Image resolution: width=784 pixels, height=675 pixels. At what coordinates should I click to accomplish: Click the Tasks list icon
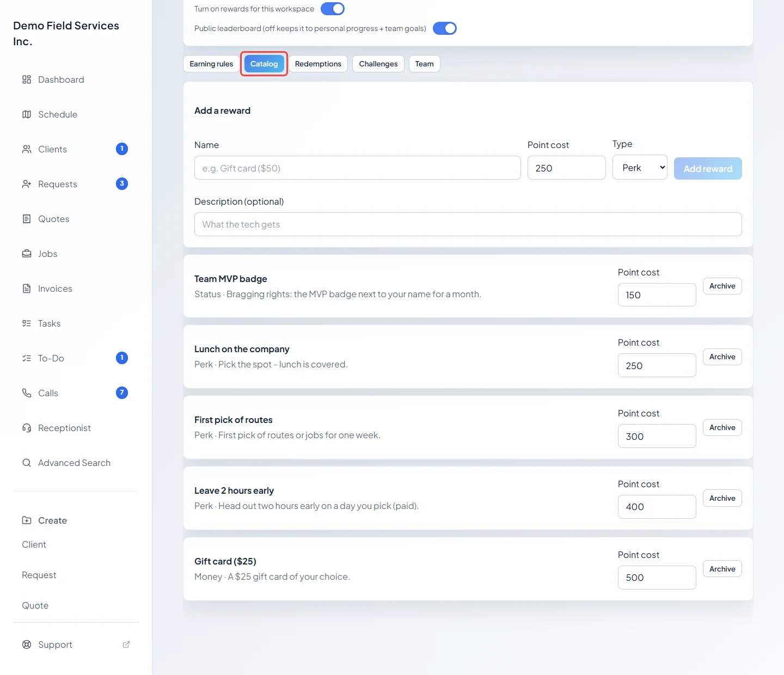tap(27, 323)
